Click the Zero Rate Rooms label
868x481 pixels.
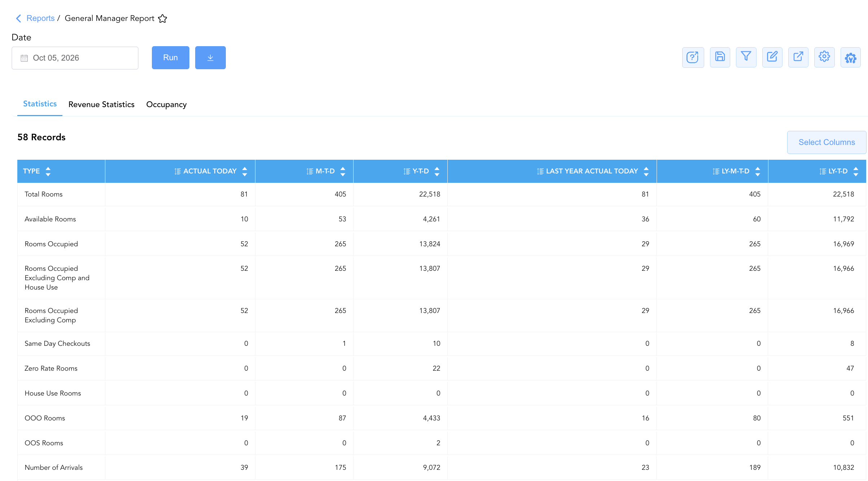(x=51, y=369)
